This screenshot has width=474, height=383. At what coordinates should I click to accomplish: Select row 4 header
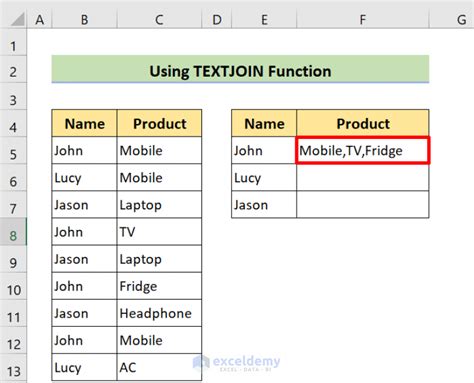coord(13,124)
